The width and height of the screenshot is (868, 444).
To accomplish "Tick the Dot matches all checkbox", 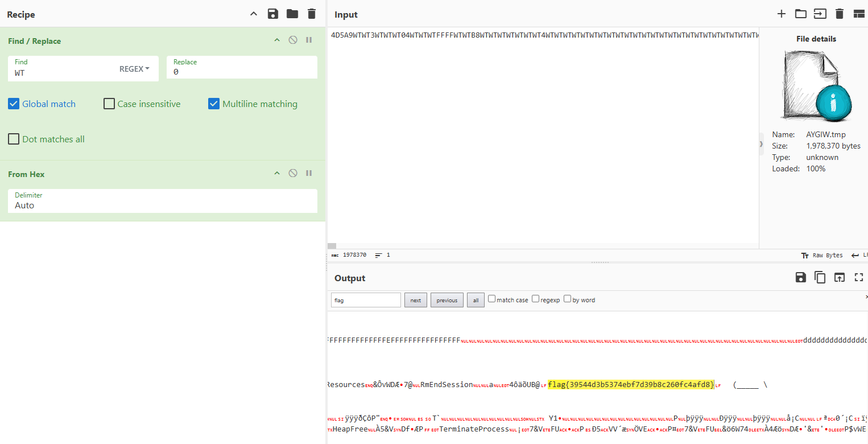I will pyautogui.click(x=14, y=139).
